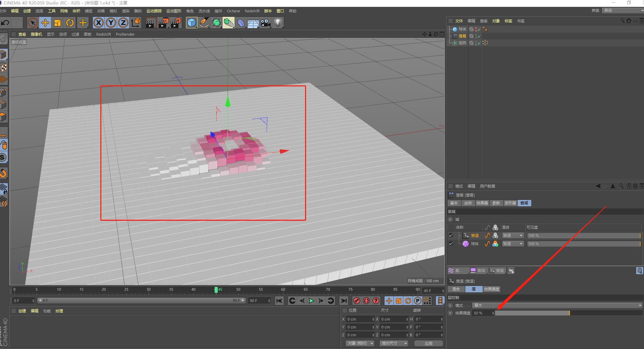Click the Record Active Objects keyframe button
The image size is (644, 349).
tap(357, 301)
